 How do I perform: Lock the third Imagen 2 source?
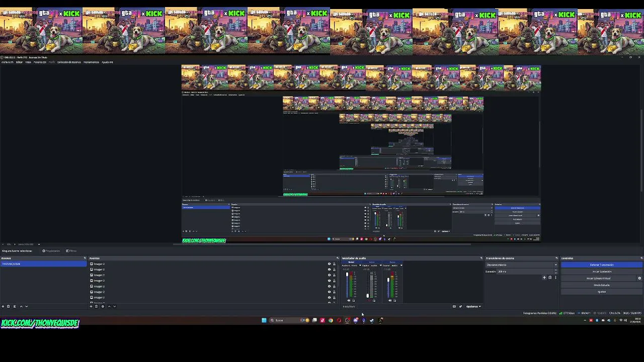click(334, 275)
